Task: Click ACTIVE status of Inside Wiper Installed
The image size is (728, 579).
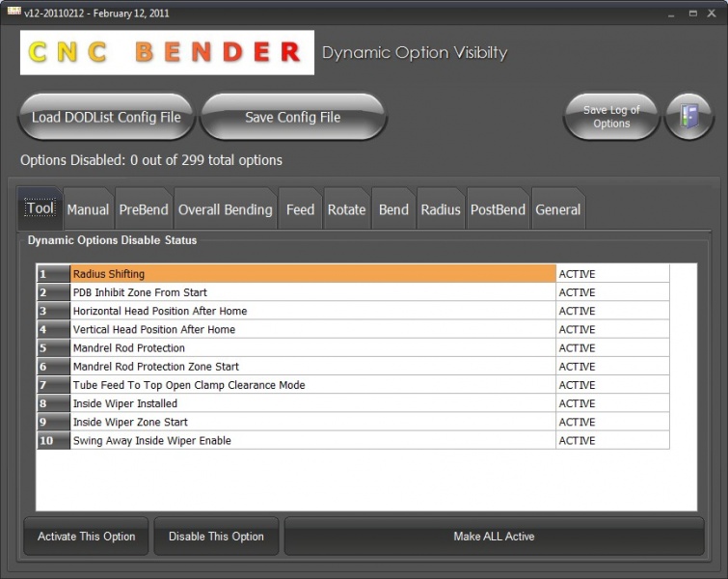Action: [x=612, y=403]
